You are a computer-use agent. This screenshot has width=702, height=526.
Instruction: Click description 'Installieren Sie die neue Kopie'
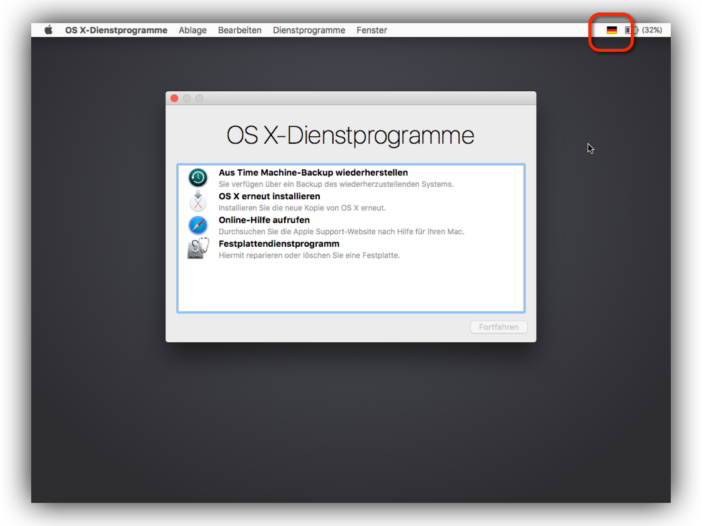[x=302, y=208]
